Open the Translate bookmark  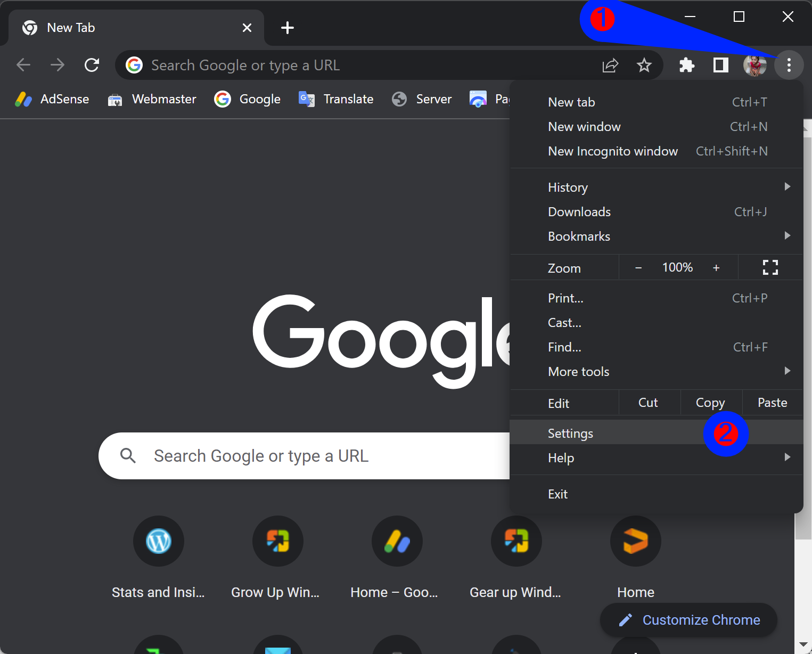(336, 99)
